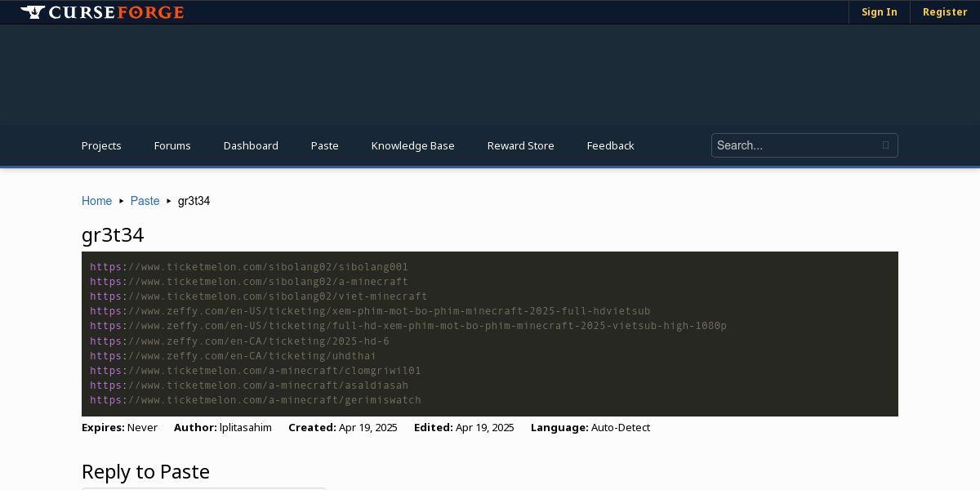The image size is (980, 490).
Task: Click the zeffy uhdthai URL line
Action: tap(233, 356)
